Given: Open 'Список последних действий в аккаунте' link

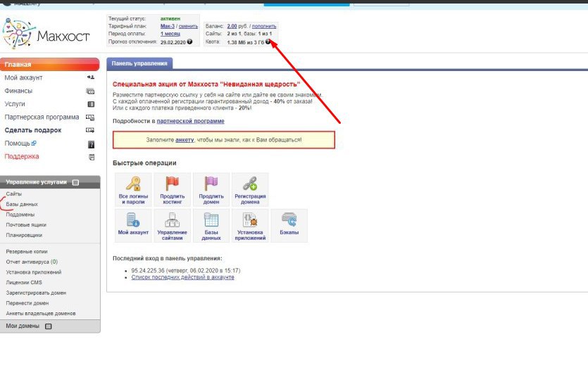Looking at the screenshot, I should point(182,277).
